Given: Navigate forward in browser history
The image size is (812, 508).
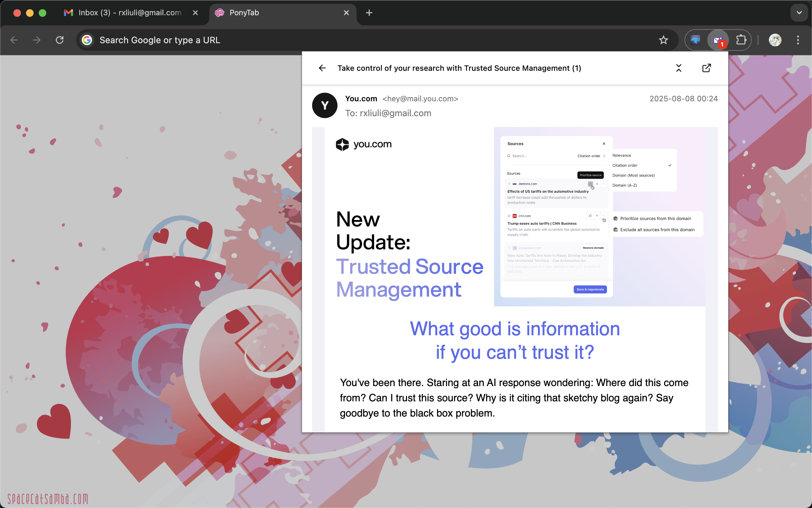Looking at the screenshot, I should point(36,40).
